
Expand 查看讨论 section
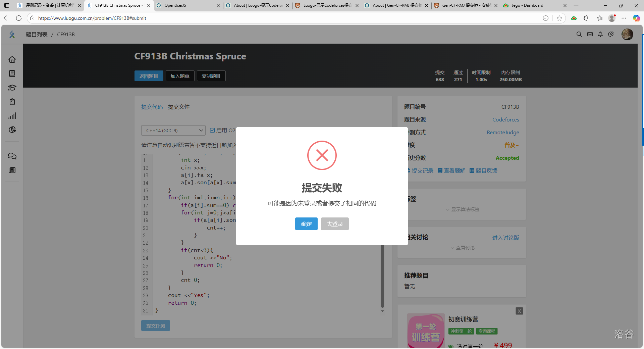click(462, 248)
